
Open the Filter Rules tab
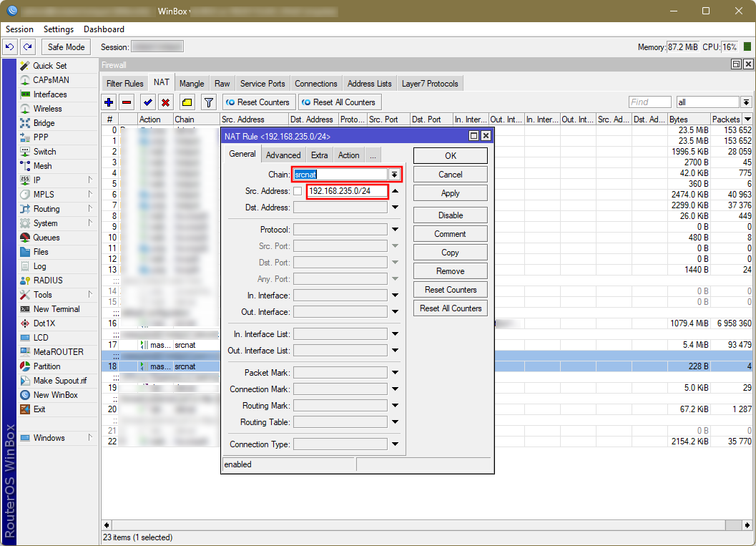click(x=124, y=84)
